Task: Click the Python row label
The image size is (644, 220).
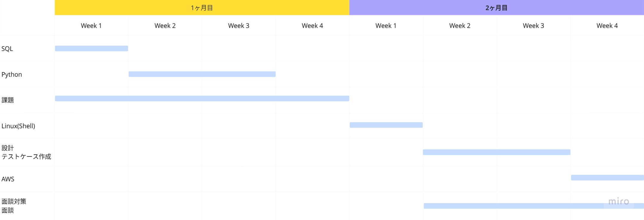Action: click(12, 75)
